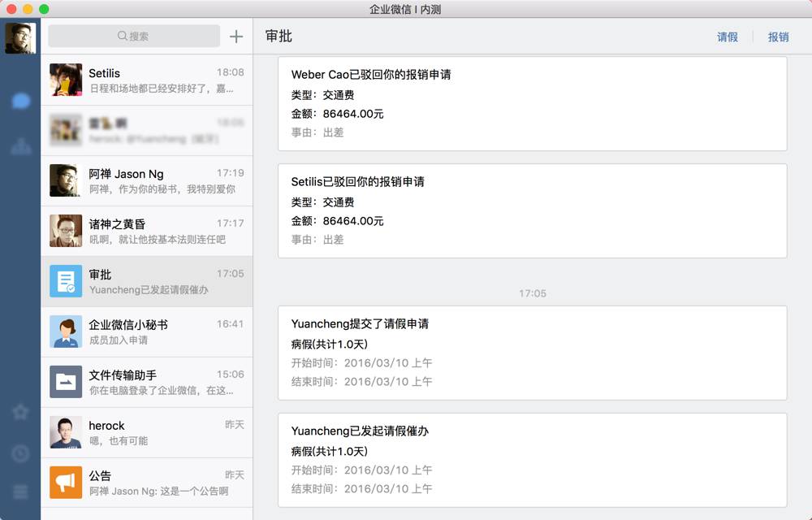This screenshot has height=520, width=812.
Task: Open the contacts organization chart icon
Action: coord(21,147)
